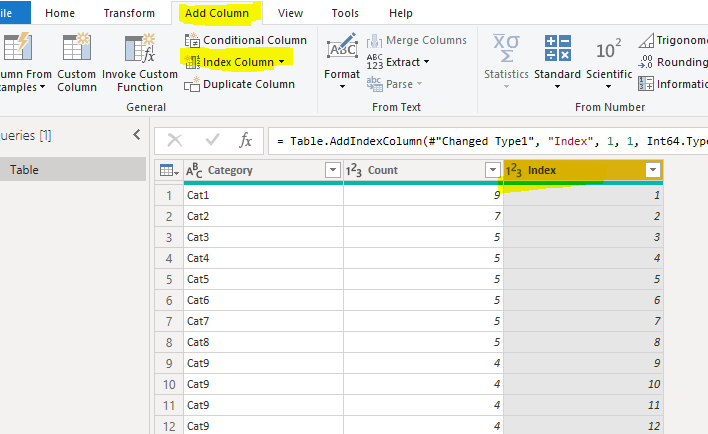Cancel the formula edit with X
Image resolution: width=708 pixels, height=434 pixels.
tap(175, 140)
